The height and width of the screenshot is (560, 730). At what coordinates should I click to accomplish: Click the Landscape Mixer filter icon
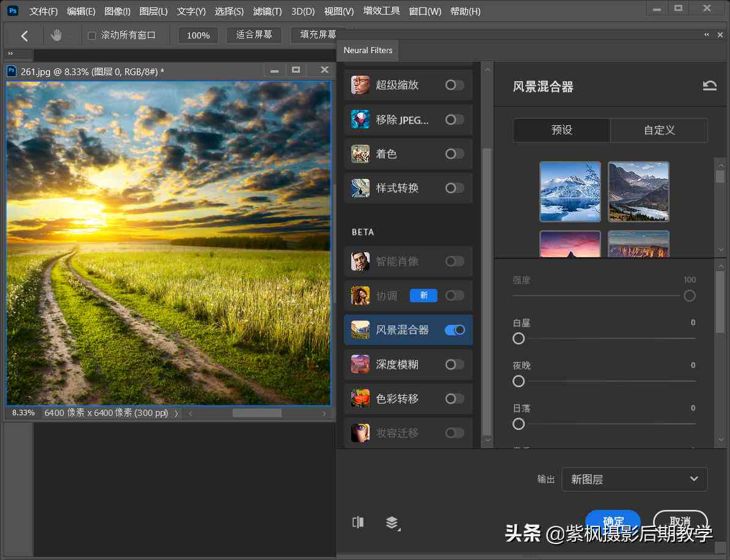360,330
